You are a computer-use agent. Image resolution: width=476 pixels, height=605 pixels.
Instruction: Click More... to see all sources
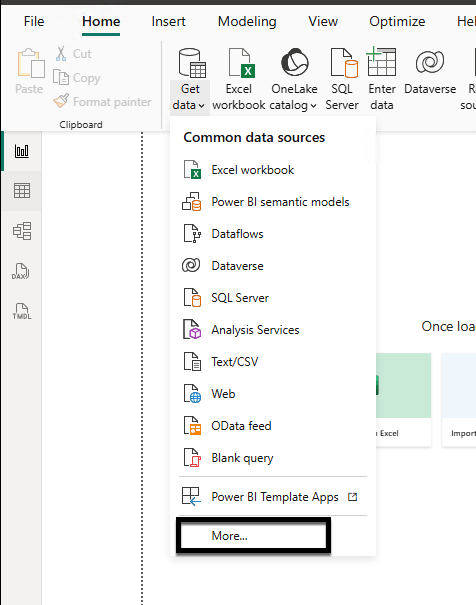pos(253,536)
